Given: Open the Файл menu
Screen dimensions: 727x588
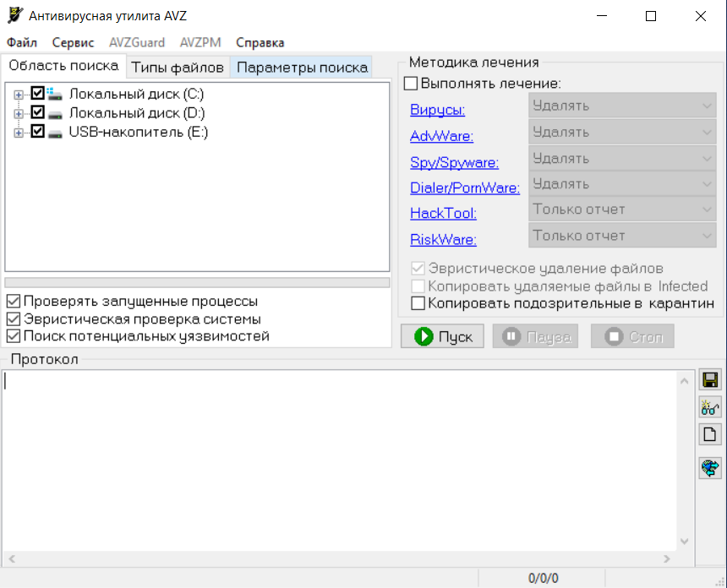Looking at the screenshot, I should pyautogui.click(x=22, y=42).
